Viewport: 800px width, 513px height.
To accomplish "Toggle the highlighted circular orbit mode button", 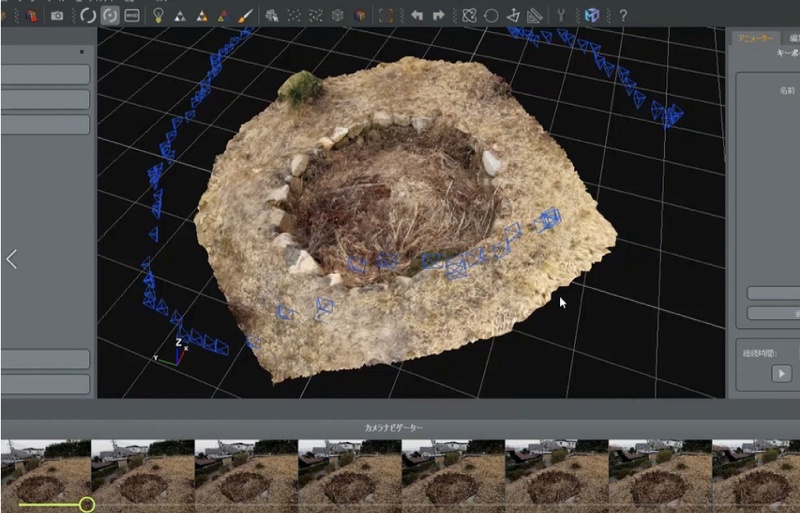I will click(x=110, y=15).
